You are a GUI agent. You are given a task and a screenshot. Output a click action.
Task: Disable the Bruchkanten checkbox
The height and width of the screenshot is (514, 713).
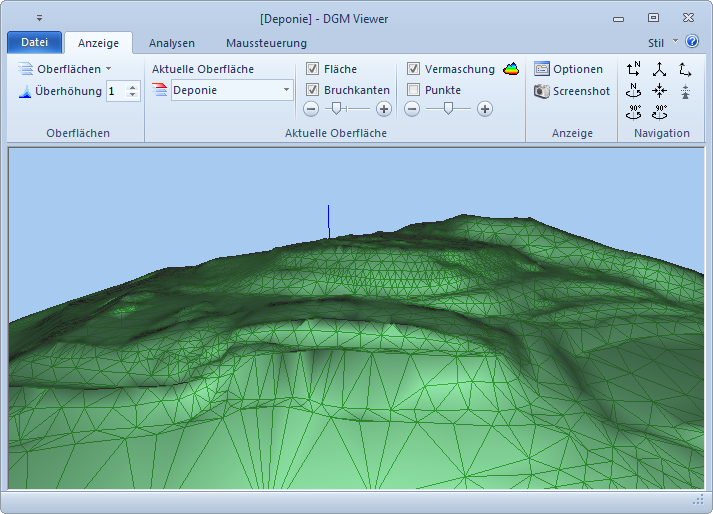[x=313, y=90]
